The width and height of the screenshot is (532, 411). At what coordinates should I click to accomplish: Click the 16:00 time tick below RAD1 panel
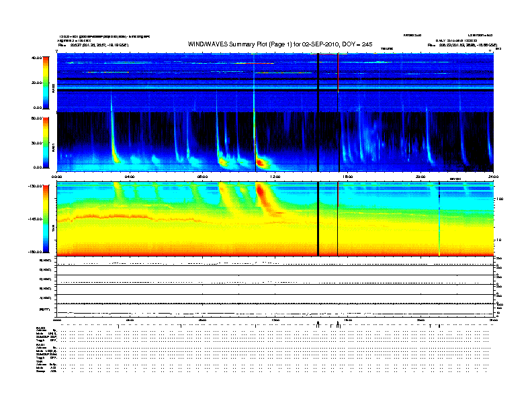pyautogui.click(x=348, y=177)
